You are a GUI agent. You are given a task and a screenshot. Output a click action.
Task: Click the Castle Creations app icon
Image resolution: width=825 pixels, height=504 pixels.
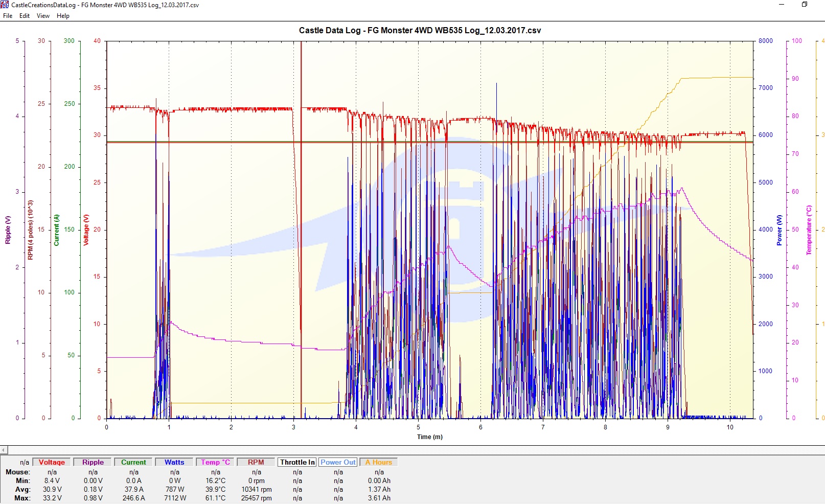pos(5,5)
